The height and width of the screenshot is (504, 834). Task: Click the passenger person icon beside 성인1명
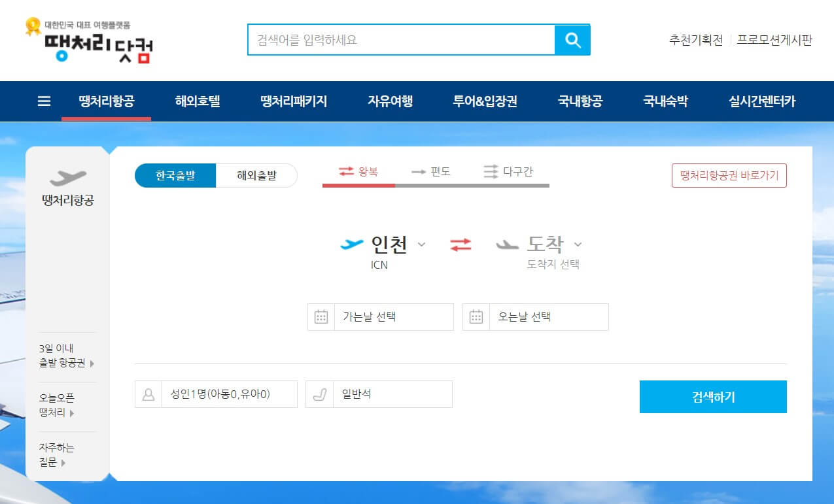(148, 394)
